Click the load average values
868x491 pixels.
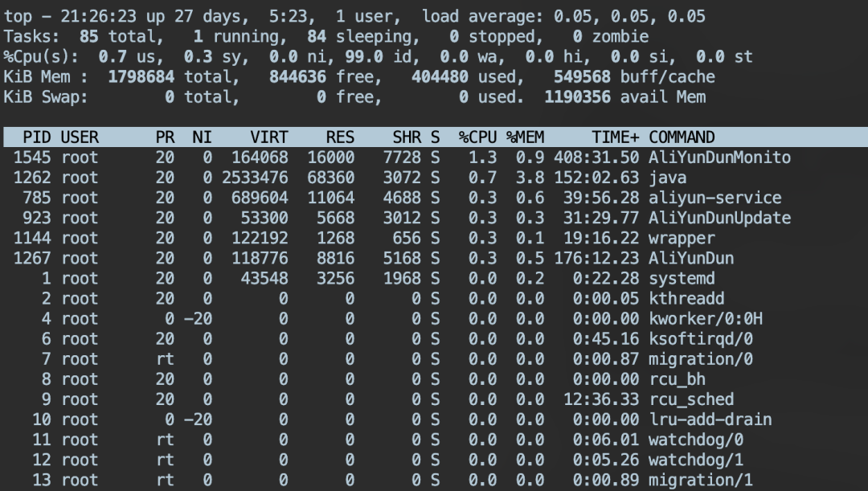tap(641, 17)
